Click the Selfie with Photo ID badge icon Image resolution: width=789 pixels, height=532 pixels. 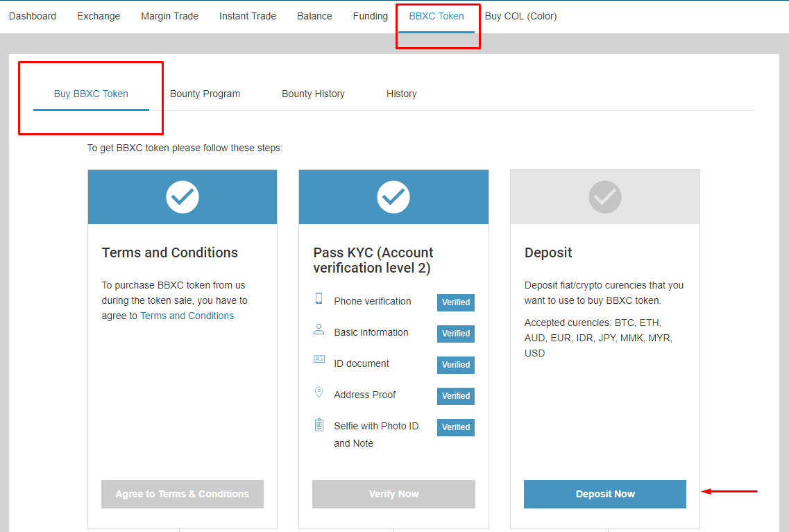319,424
